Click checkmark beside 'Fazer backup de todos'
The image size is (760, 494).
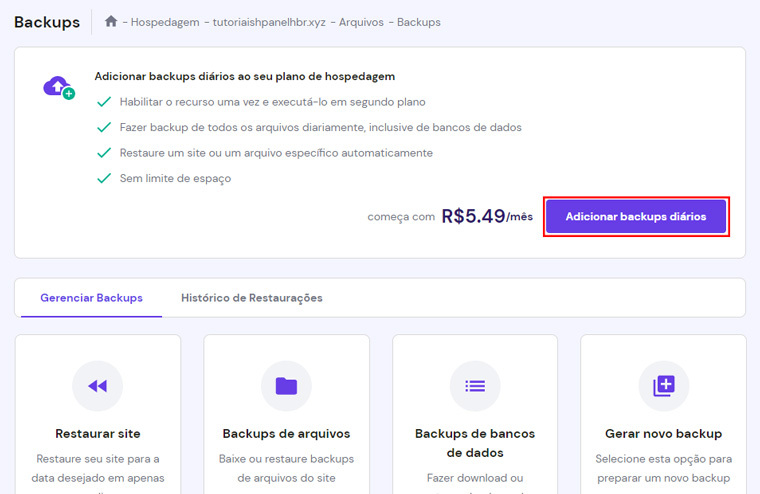104,127
